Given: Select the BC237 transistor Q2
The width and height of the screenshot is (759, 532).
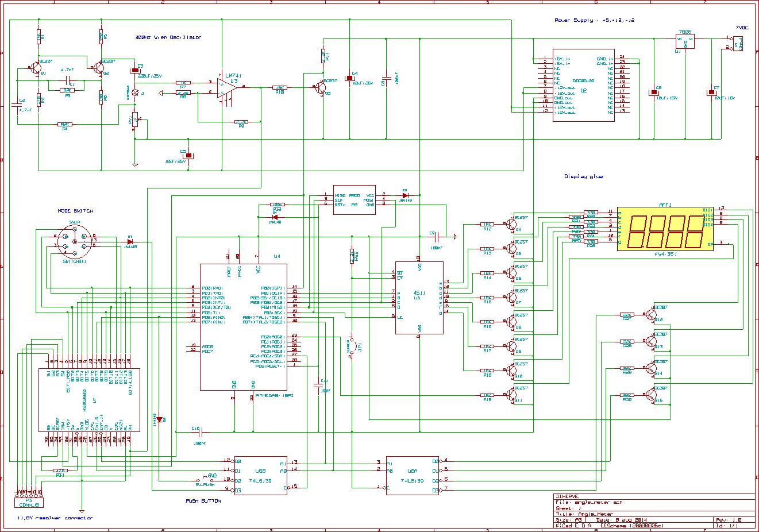Looking at the screenshot, I should [99, 68].
